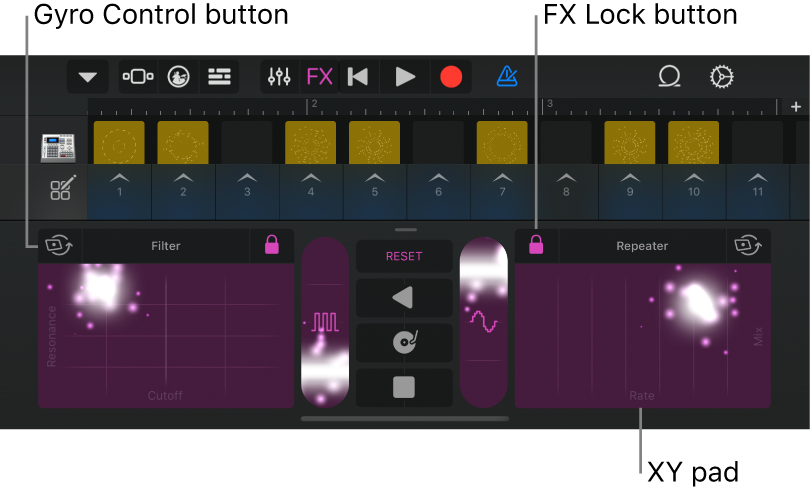Start playback with Play button
The image size is (812, 500).
tap(405, 77)
